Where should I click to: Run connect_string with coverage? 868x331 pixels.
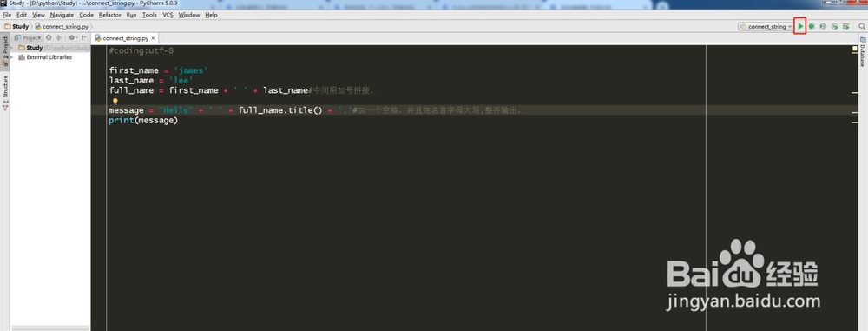click(x=823, y=26)
